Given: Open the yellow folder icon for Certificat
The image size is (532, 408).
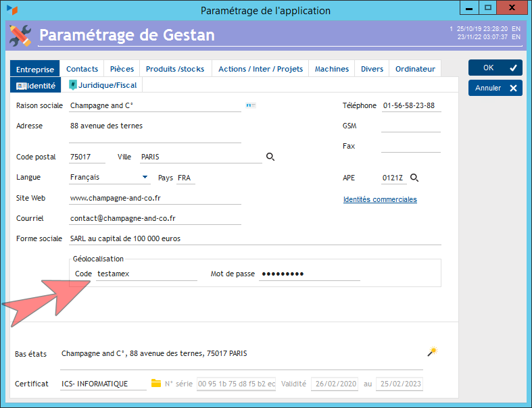Looking at the screenshot, I should tap(156, 383).
